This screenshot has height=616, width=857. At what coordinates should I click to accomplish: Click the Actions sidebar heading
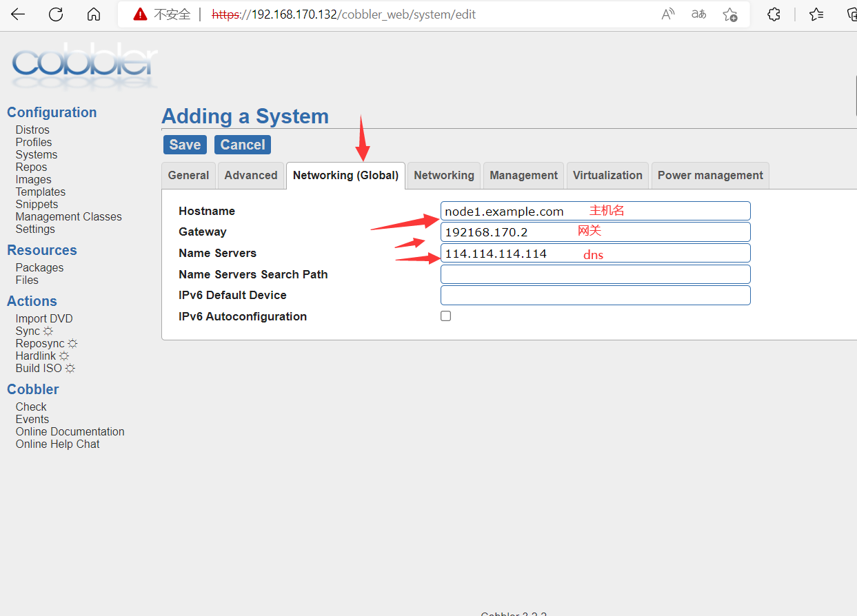pyautogui.click(x=32, y=301)
